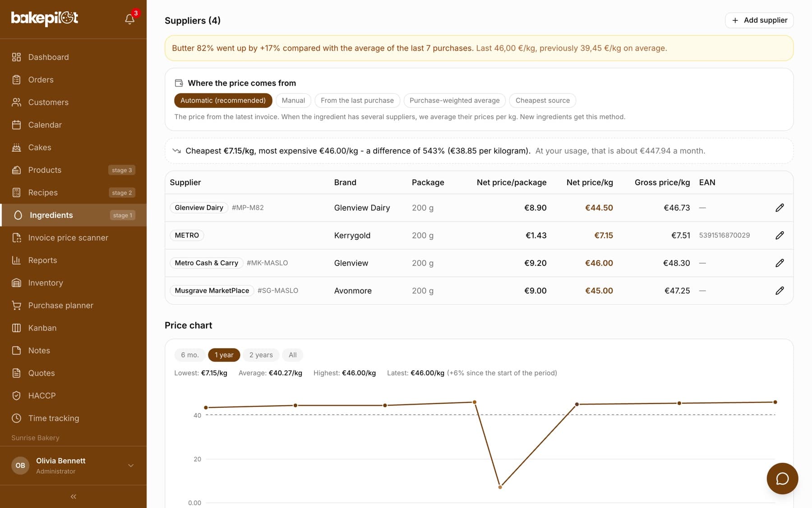Viewport: 812px width, 508px height.
Task: Show All price chart history
Action: (293, 355)
